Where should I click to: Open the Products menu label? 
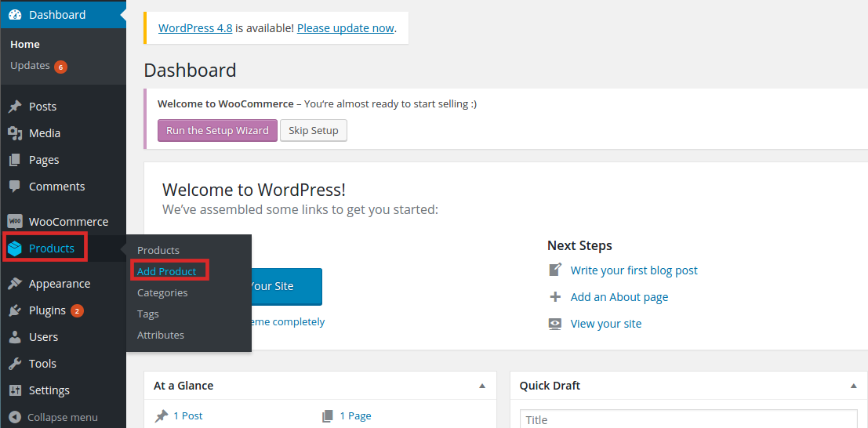[52, 248]
